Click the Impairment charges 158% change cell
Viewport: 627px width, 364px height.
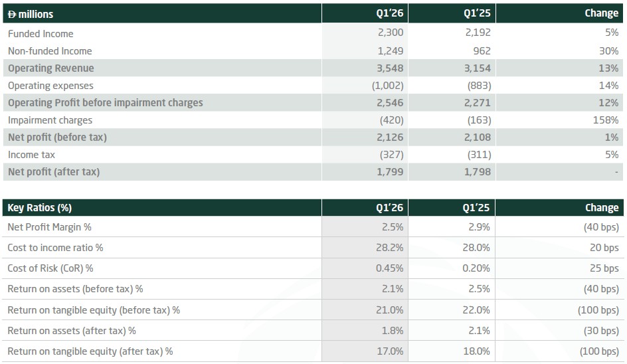coord(606,120)
